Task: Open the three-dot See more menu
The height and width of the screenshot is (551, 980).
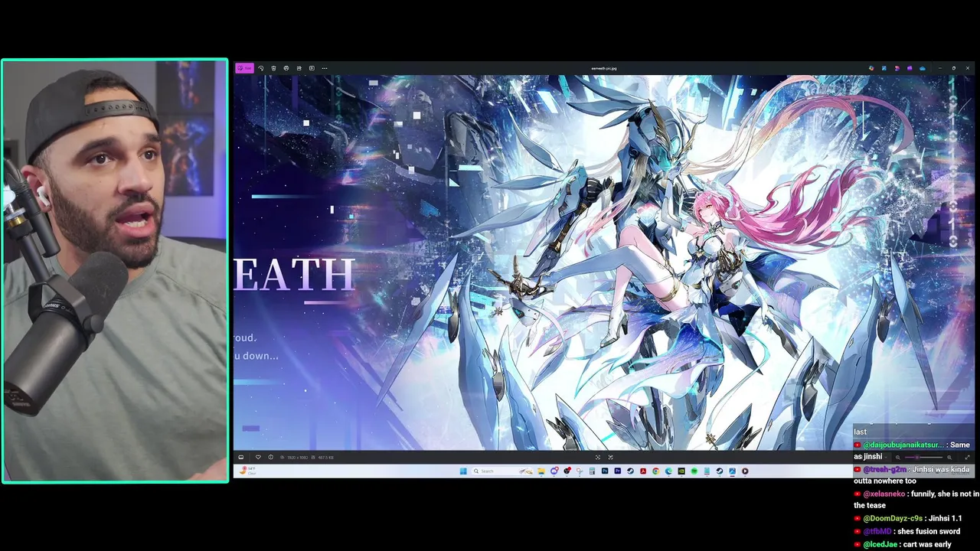Action: 325,68
